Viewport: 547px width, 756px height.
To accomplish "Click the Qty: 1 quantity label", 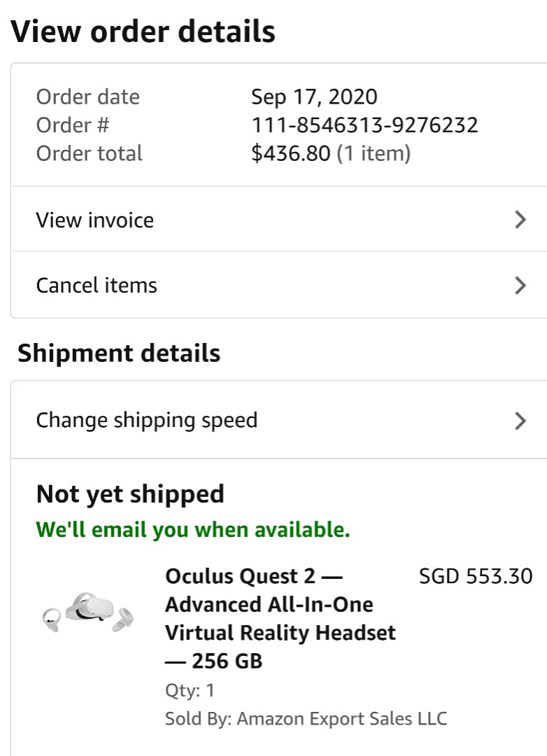I will (x=190, y=690).
